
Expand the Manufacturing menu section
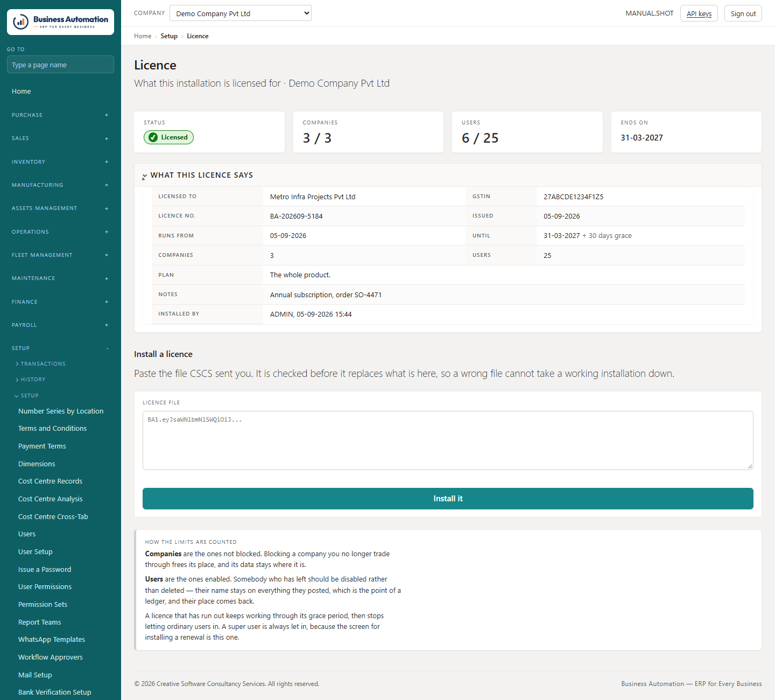click(60, 185)
